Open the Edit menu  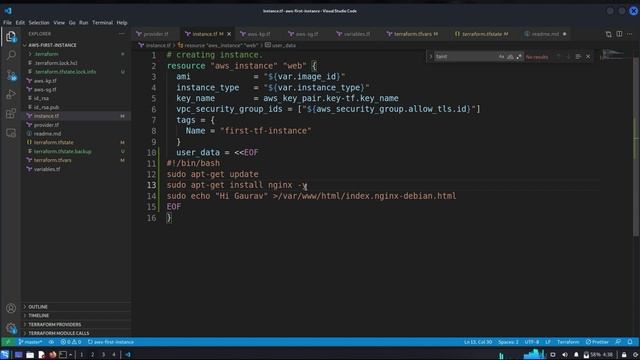[20, 22]
